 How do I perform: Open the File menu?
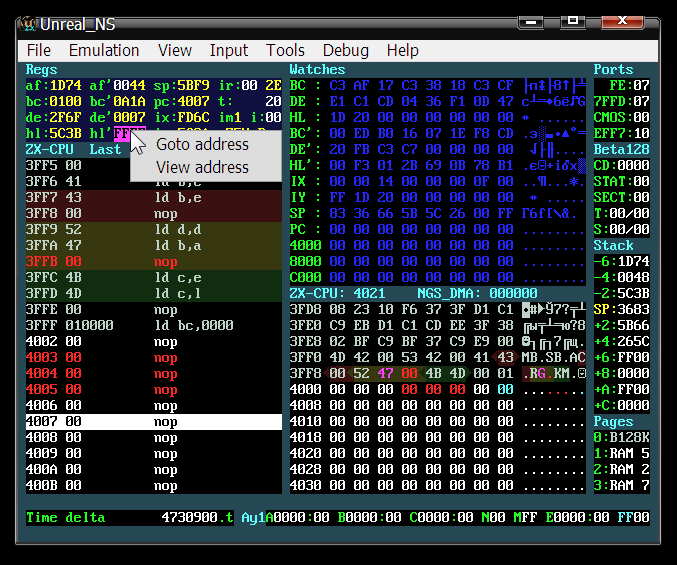click(x=38, y=51)
